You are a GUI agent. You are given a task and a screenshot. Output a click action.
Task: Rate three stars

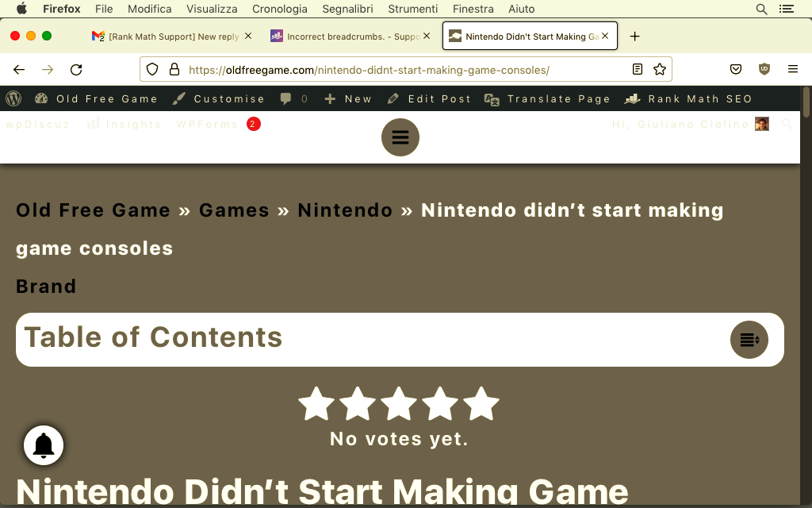click(399, 403)
